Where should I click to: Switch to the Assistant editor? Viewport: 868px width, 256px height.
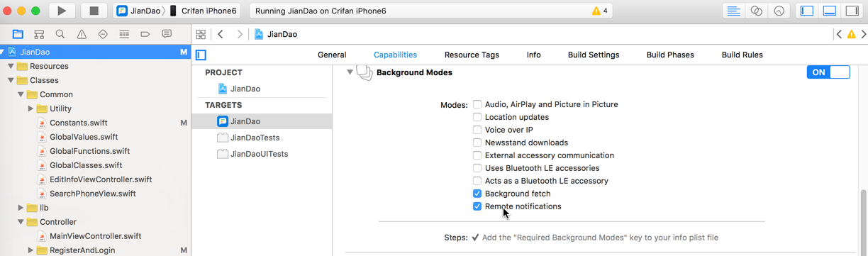pos(757,11)
